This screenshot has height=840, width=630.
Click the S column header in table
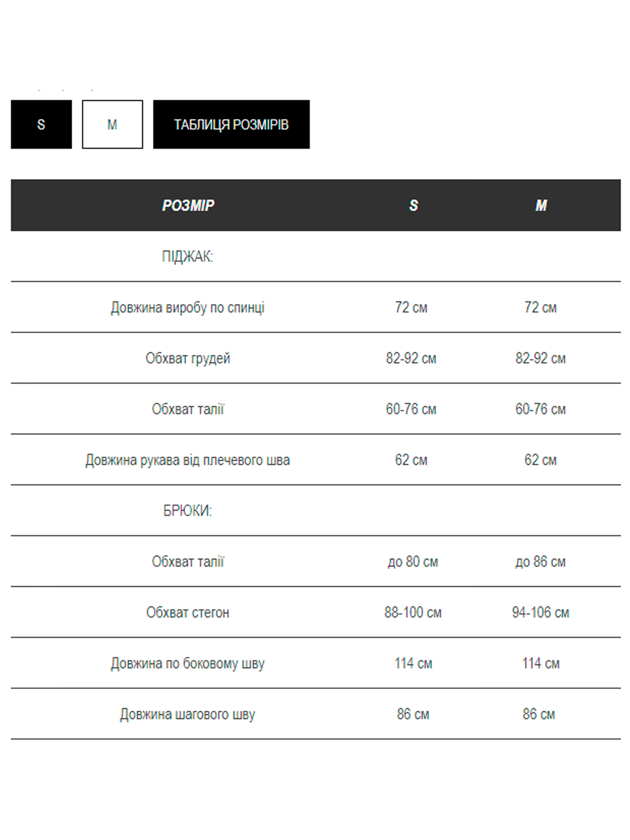[413, 205]
